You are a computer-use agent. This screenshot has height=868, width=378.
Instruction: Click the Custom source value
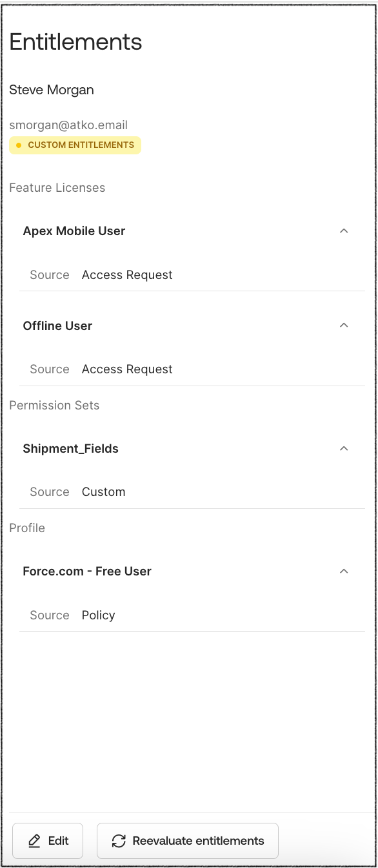[x=103, y=492]
